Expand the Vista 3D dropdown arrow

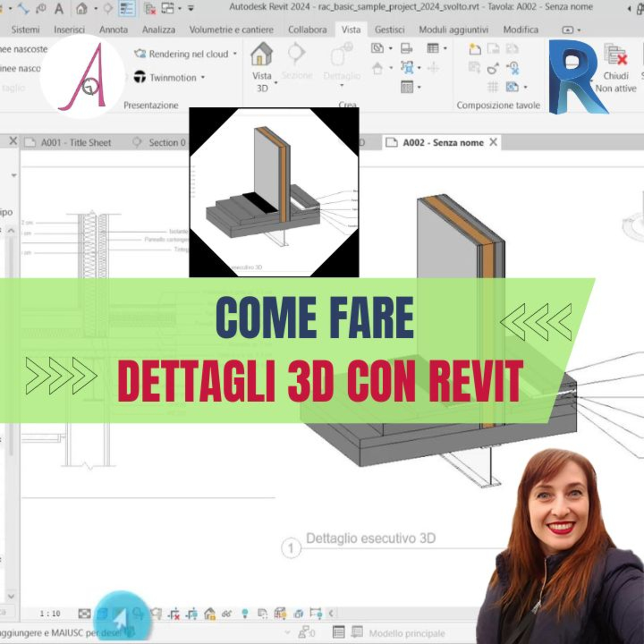click(x=276, y=82)
